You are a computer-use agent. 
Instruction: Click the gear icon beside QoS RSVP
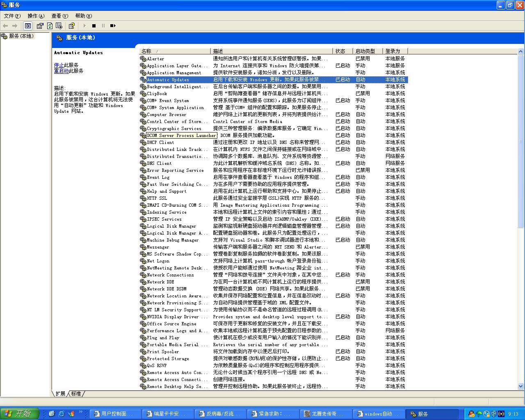coord(143,365)
